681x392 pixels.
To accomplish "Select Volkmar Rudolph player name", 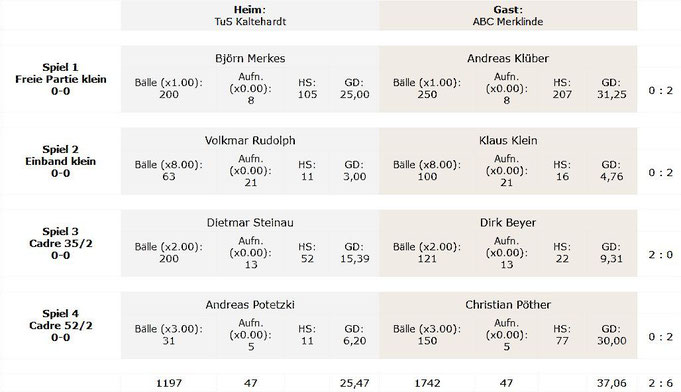I will 250,141.
